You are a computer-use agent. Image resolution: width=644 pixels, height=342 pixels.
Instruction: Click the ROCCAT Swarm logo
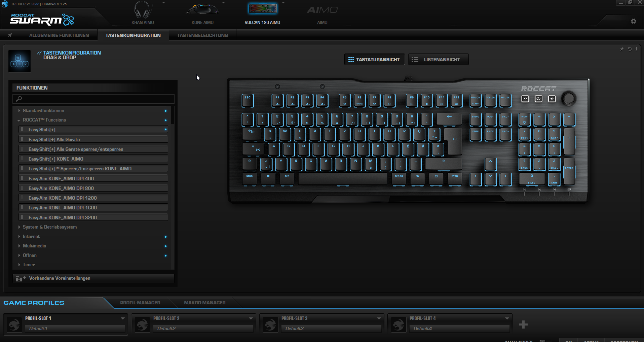[42, 20]
